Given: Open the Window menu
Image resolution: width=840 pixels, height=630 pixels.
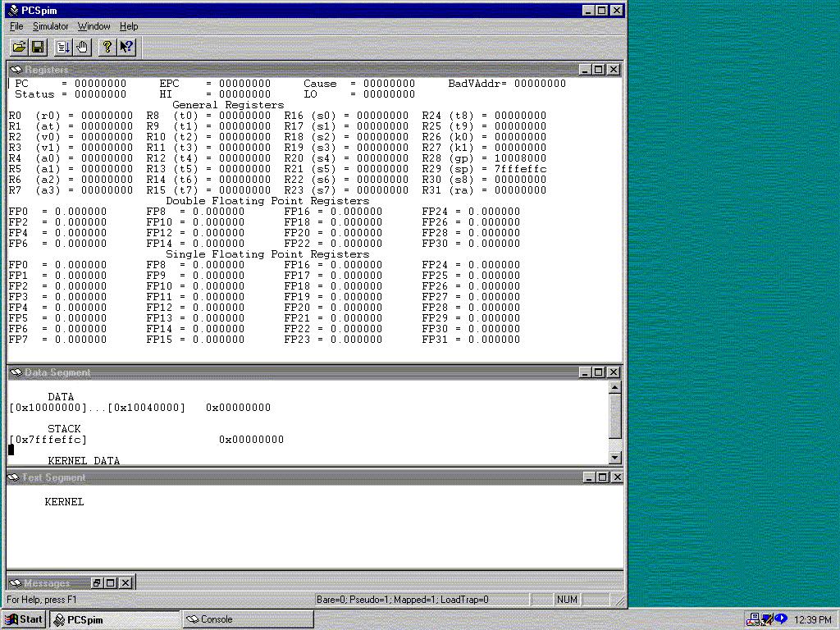Looking at the screenshot, I should 94,26.
